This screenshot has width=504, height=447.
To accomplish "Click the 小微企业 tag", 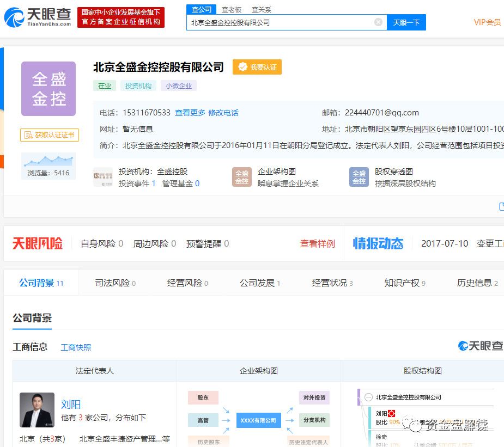I will click(179, 85).
